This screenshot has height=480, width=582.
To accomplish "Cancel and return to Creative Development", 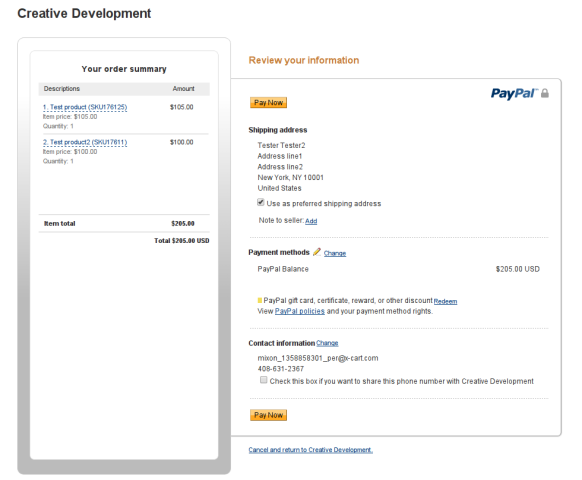I will (x=311, y=450).
